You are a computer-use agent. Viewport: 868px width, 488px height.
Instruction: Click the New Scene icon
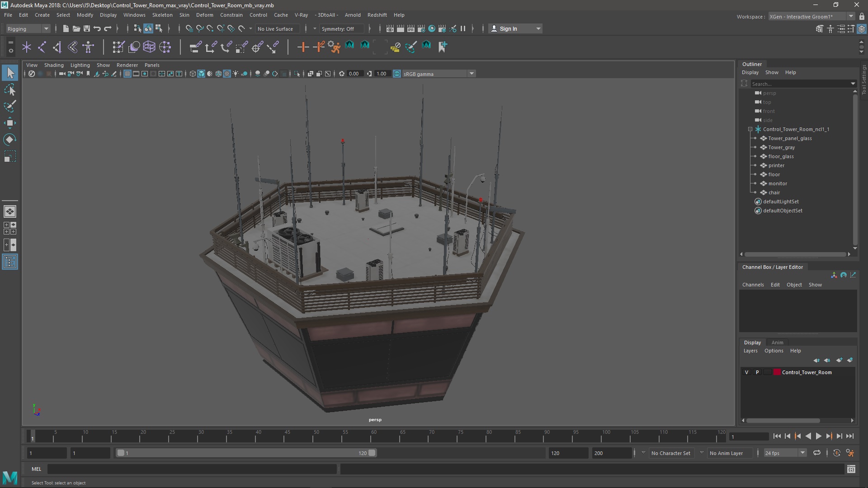pyautogui.click(x=66, y=28)
